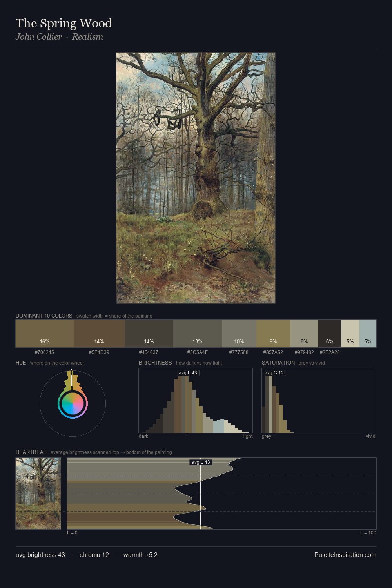Click the 'L = 0' axis label
This screenshot has width=392, height=588.
pos(72,533)
